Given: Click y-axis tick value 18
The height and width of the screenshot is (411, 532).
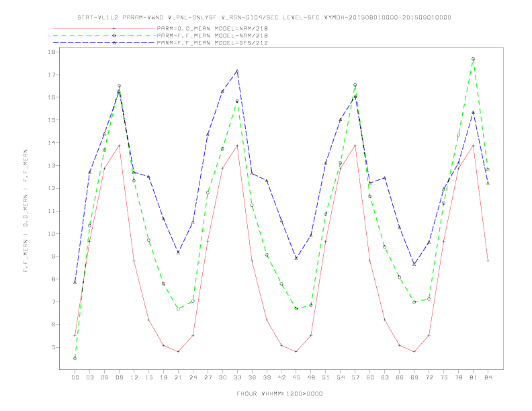Looking at the screenshot, I should pos(52,52).
